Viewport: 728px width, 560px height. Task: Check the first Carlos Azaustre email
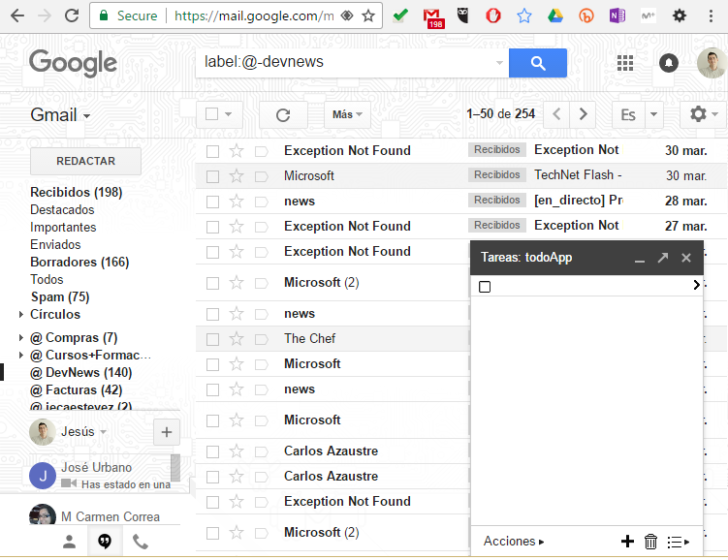(x=212, y=451)
